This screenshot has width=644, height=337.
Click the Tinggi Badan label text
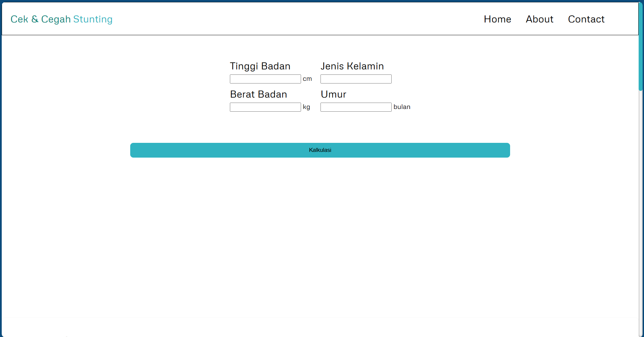coord(260,66)
